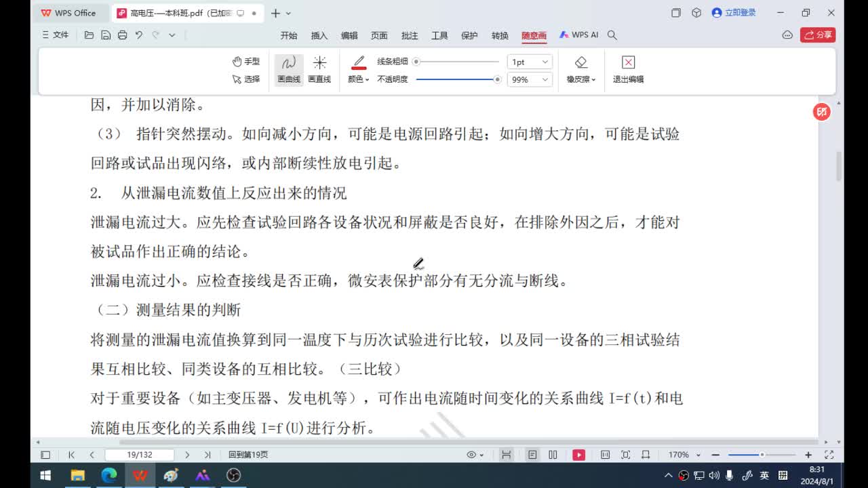The width and height of the screenshot is (868, 488).
Task: Open the 1pt line width dropdown
Action: pyautogui.click(x=530, y=62)
